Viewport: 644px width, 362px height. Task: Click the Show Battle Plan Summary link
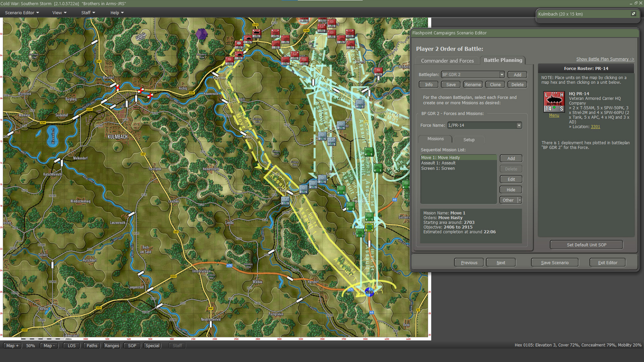[x=605, y=59]
